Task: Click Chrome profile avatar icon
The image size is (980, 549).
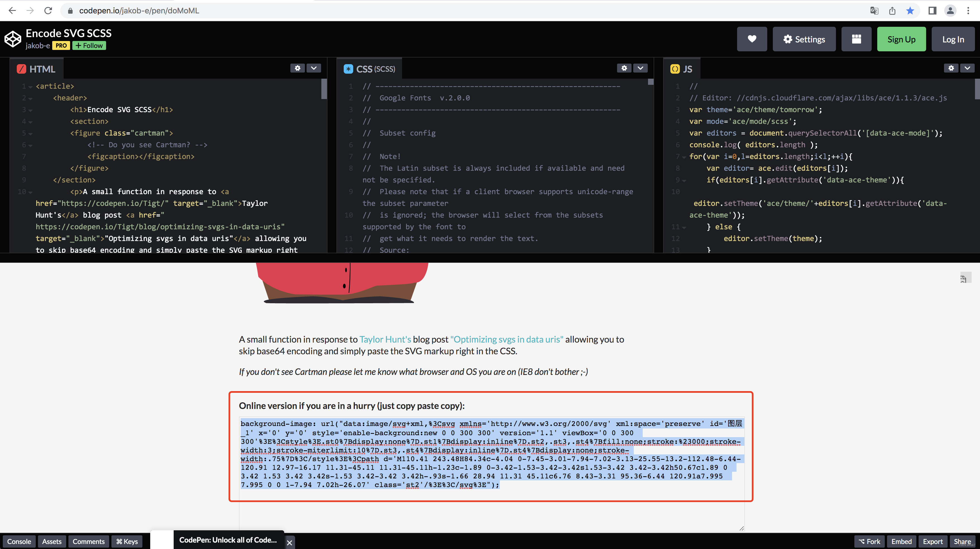Action: [x=950, y=11]
